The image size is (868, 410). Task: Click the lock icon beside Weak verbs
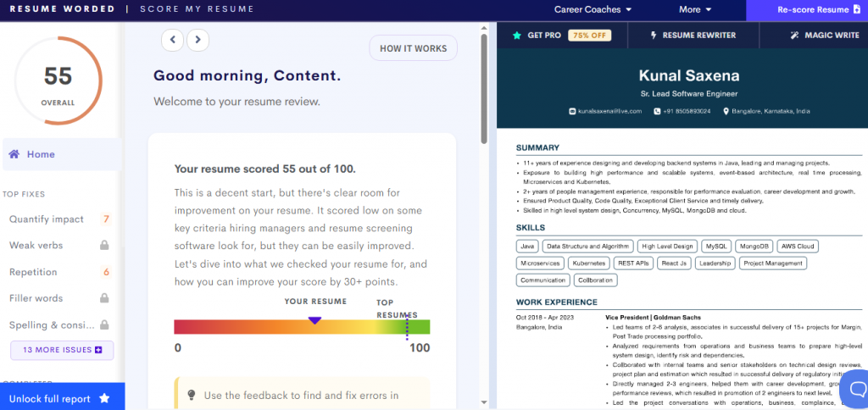tap(104, 246)
